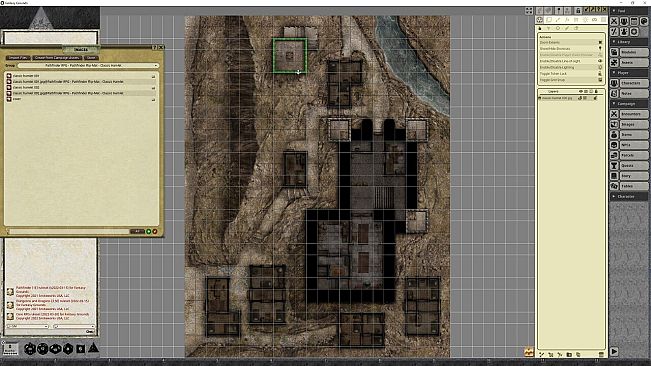Open the Items campaign button
The height and width of the screenshot is (366, 651).
634,134
